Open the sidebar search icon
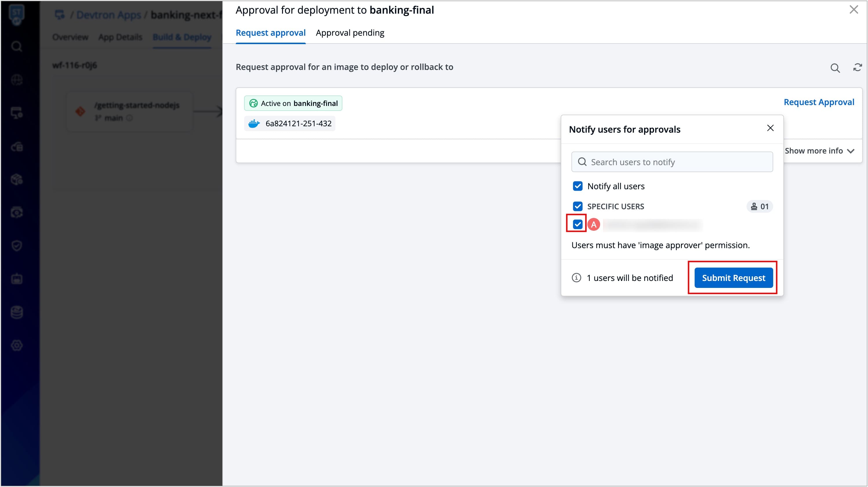868x487 pixels. pyautogui.click(x=17, y=46)
